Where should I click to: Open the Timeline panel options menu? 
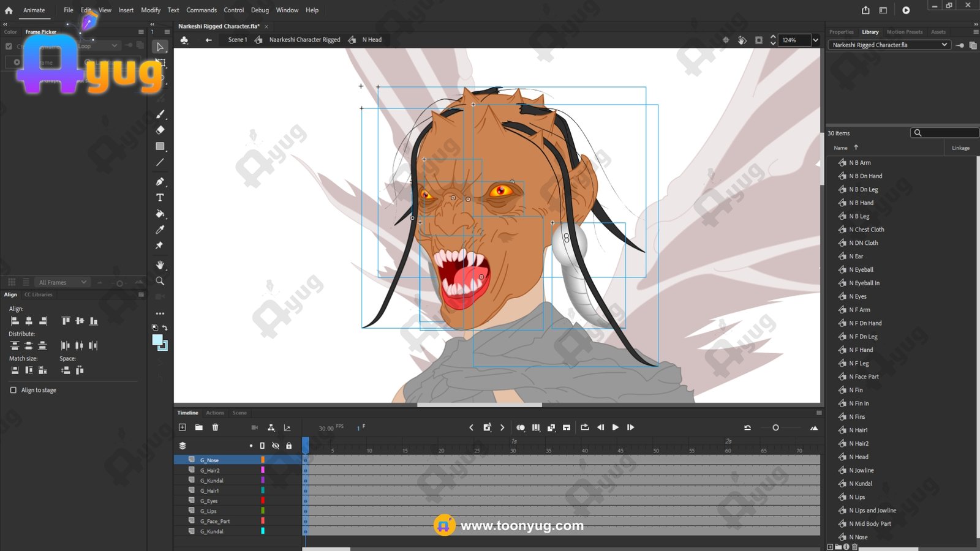(x=818, y=413)
